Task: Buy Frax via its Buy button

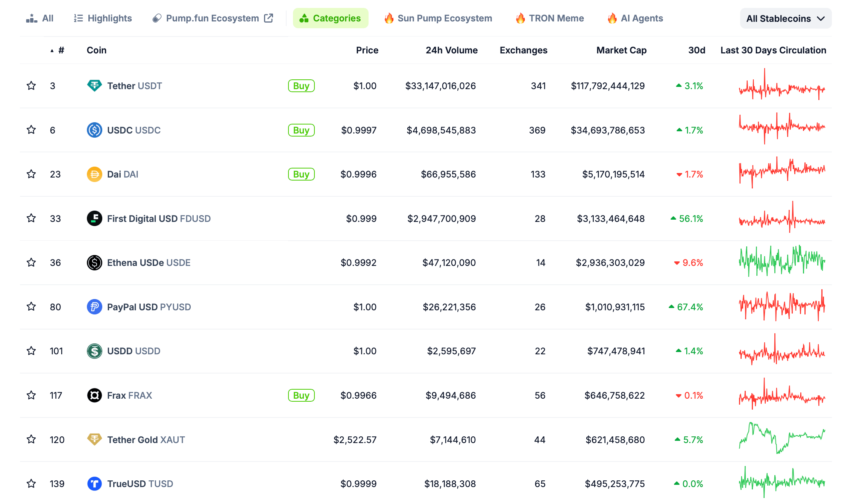Action: coord(301,395)
